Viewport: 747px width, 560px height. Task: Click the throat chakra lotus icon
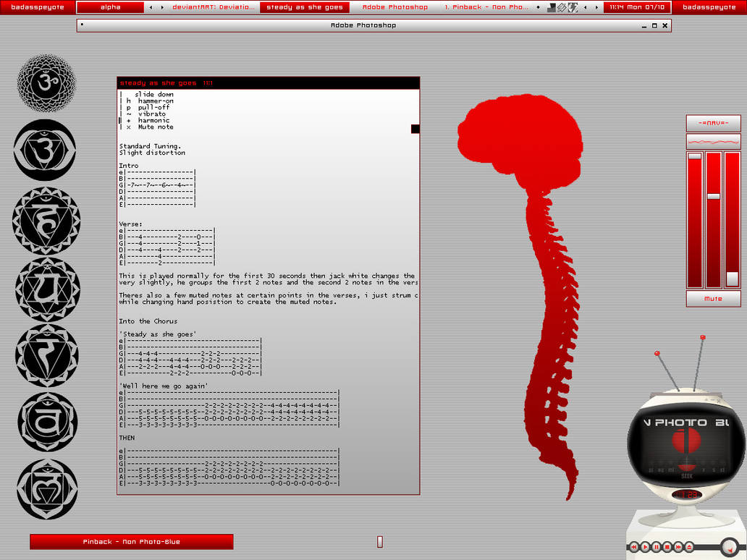[46, 220]
